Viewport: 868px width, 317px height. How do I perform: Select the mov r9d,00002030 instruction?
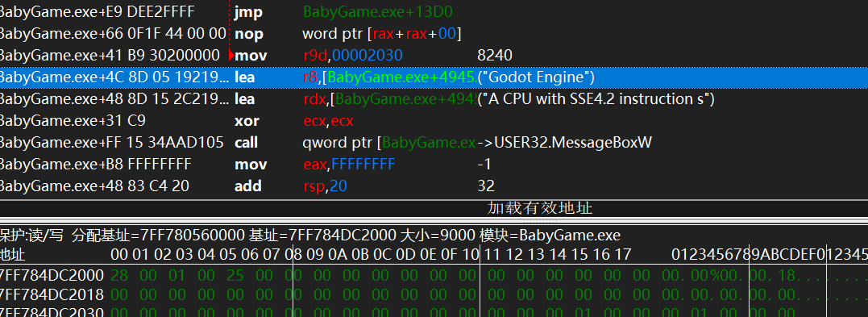pyautogui.click(x=434, y=55)
